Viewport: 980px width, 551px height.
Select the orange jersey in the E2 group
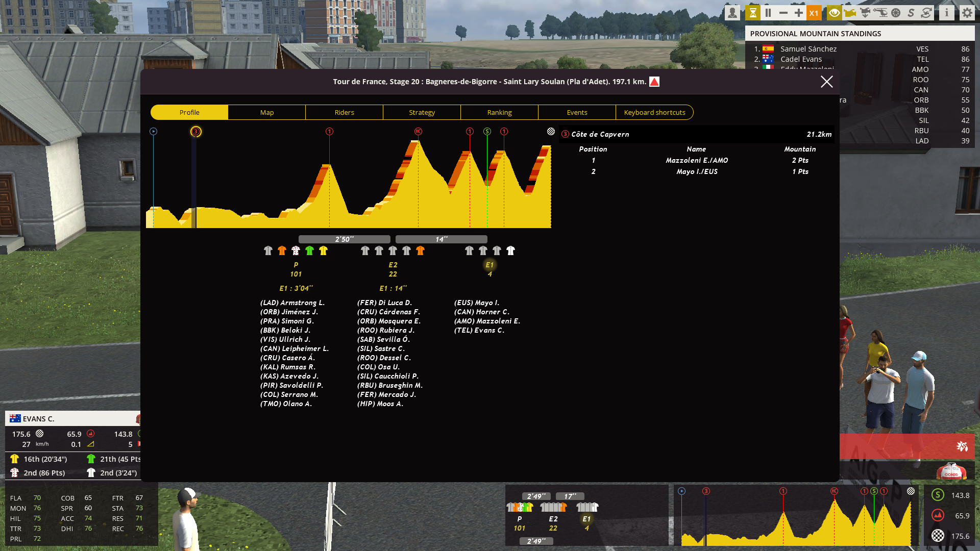(420, 251)
